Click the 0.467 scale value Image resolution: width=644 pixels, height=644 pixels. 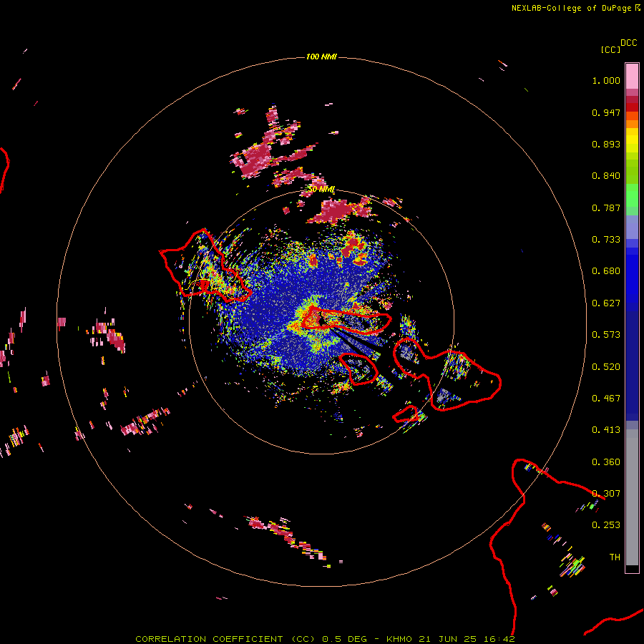tap(606, 399)
